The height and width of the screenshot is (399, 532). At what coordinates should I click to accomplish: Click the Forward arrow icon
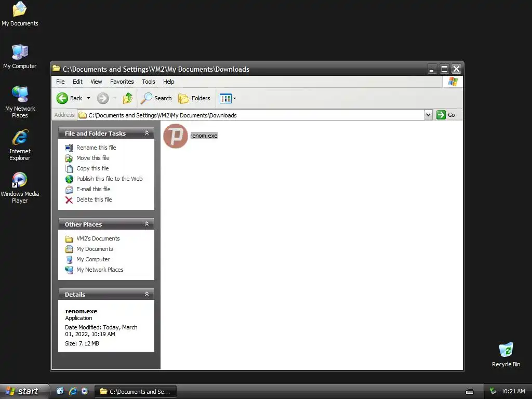pos(103,98)
